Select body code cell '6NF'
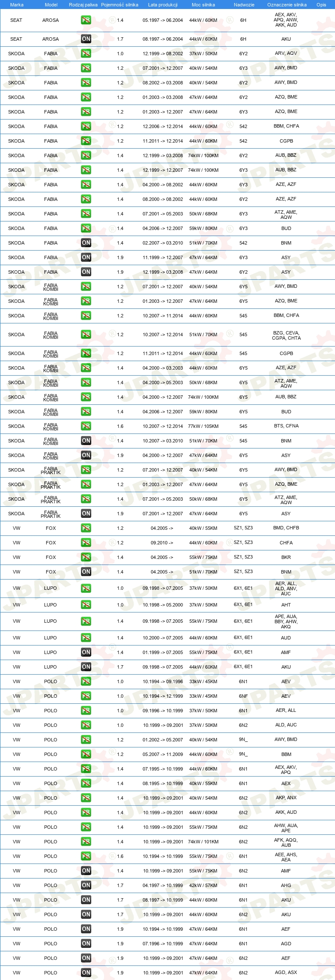Screen dimensions: 335x980 [x=243, y=696]
